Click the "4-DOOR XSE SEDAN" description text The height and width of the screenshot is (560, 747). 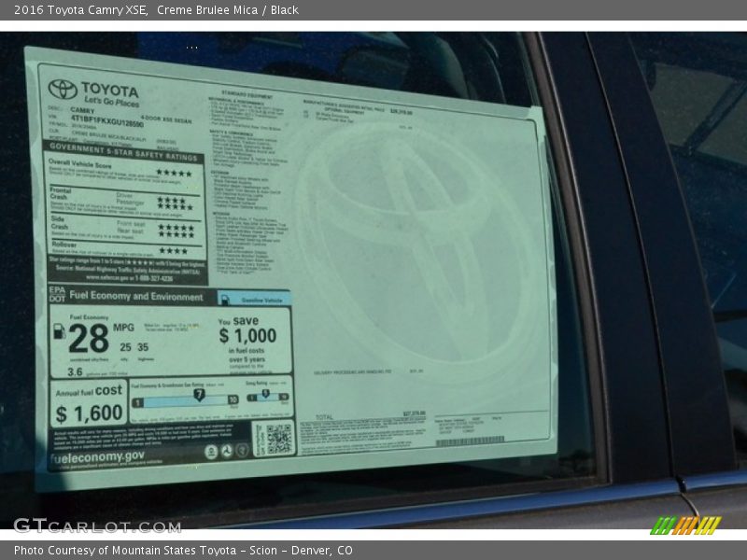(166, 119)
